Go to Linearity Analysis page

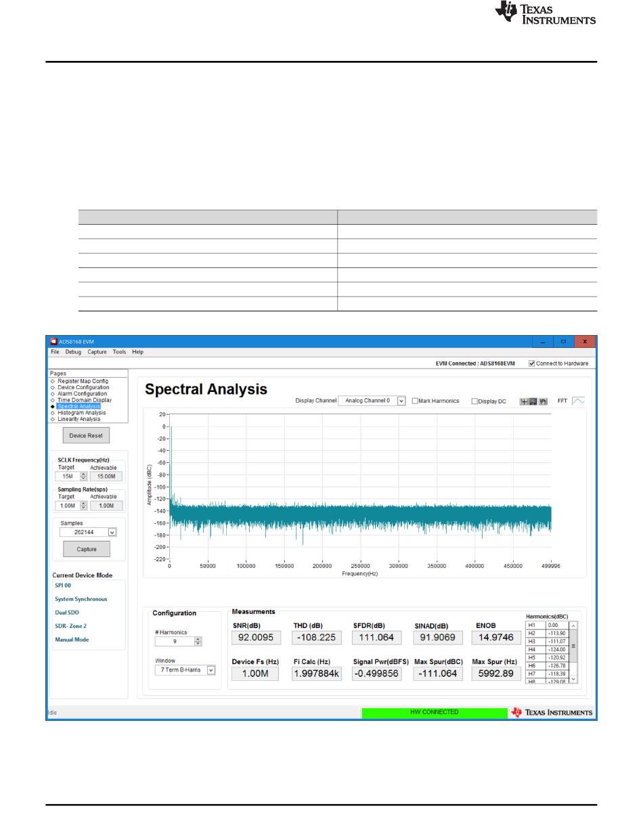click(79, 419)
